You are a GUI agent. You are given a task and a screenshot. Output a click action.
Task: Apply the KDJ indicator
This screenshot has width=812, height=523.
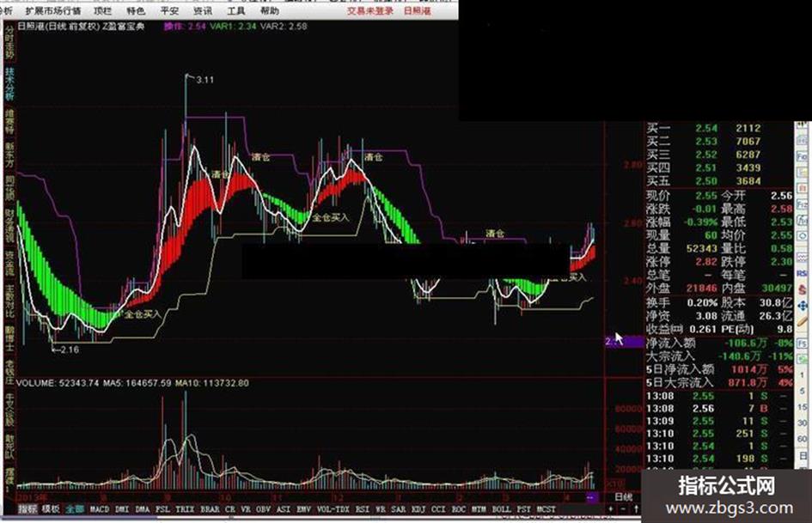click(418, 509)
